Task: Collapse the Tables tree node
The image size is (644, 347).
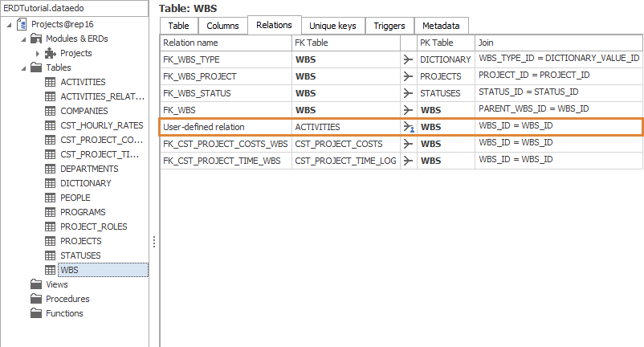Action: pyautogui.click(x=22, y=67)
